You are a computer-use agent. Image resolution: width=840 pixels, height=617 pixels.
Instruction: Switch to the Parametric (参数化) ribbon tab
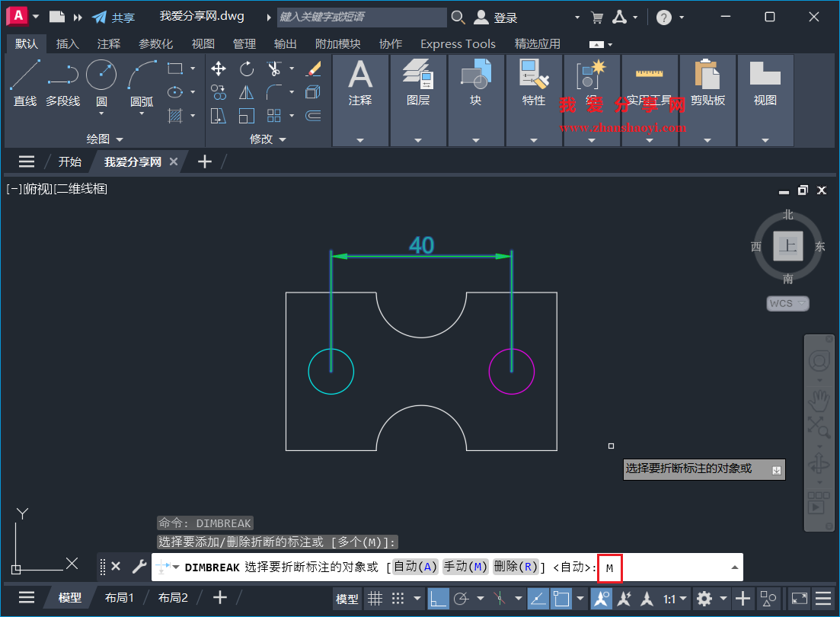point(156,44)
